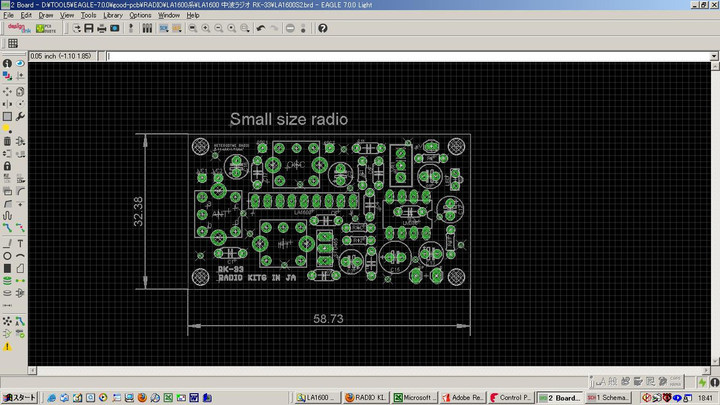Click the 'Small size radio' title text
The width and height of the screenshot is (720, 405).
click(x=289, y=119)
